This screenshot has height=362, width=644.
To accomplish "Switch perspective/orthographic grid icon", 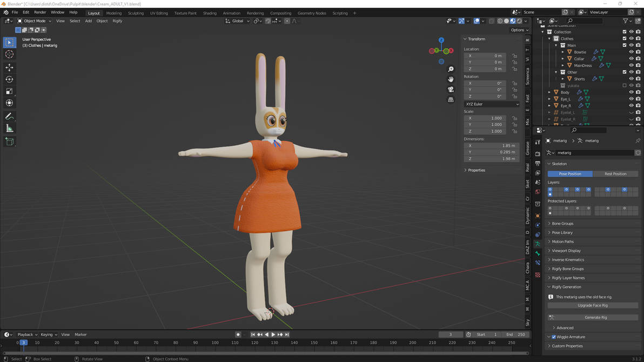I will pos(451,99).
